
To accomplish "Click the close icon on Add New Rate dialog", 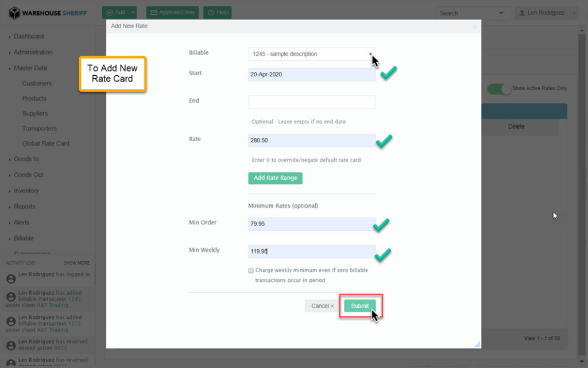I will point(474,26).
